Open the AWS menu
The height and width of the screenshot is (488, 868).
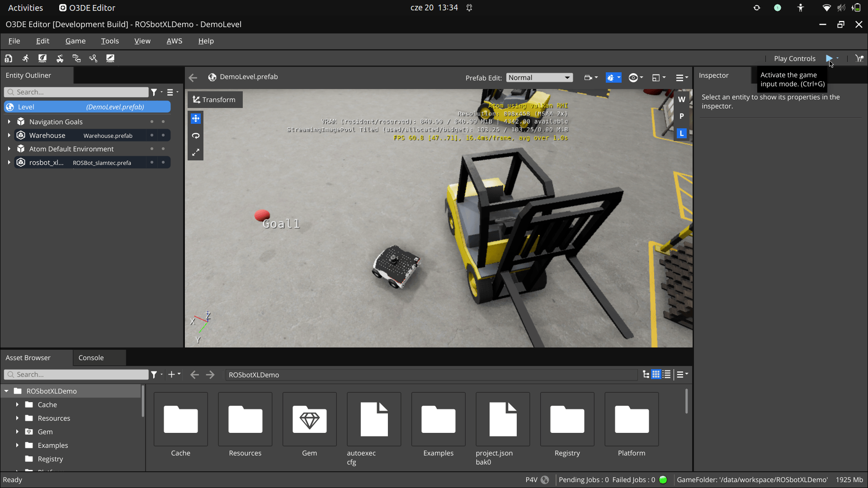[x=175, y=41]
